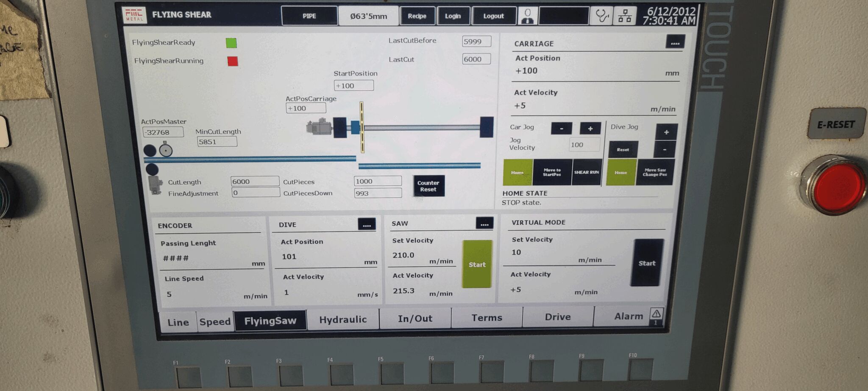
Task: Toggle the Virtual Mode Start button
Action: (647, 263)
